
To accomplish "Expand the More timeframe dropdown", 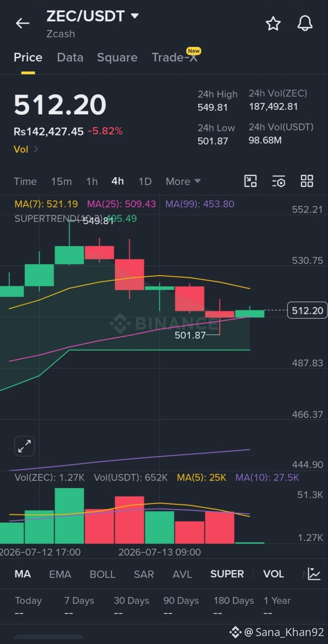I will [x=183, y=181].
